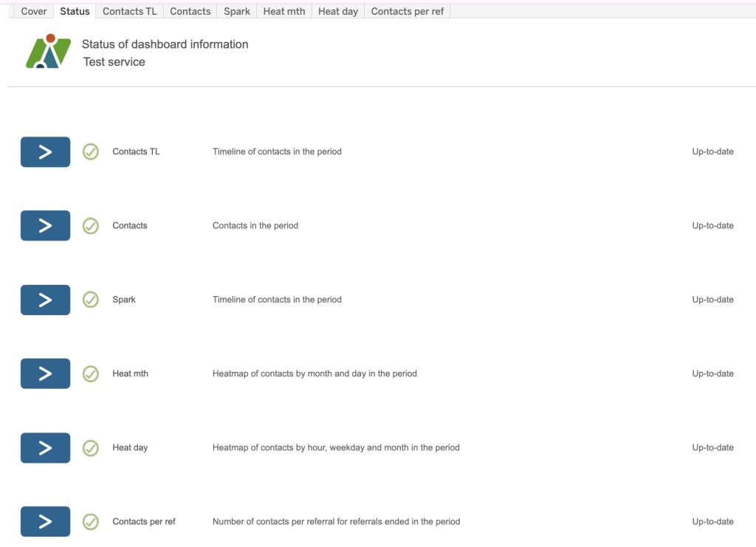Click the 'Status of dashboard information' heading
The height and width of the screenshot is (547, 756).
165,44
